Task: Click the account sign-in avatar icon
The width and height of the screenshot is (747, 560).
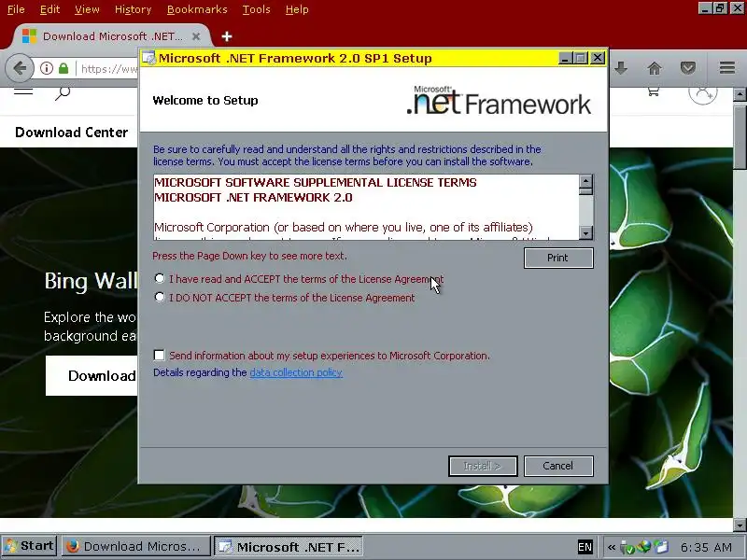Action: pyautogui.click(x=703, y=94)
